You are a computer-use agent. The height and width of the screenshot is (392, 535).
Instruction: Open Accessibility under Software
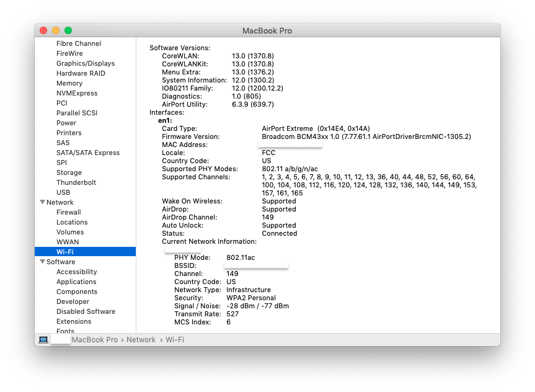(77, 272)
